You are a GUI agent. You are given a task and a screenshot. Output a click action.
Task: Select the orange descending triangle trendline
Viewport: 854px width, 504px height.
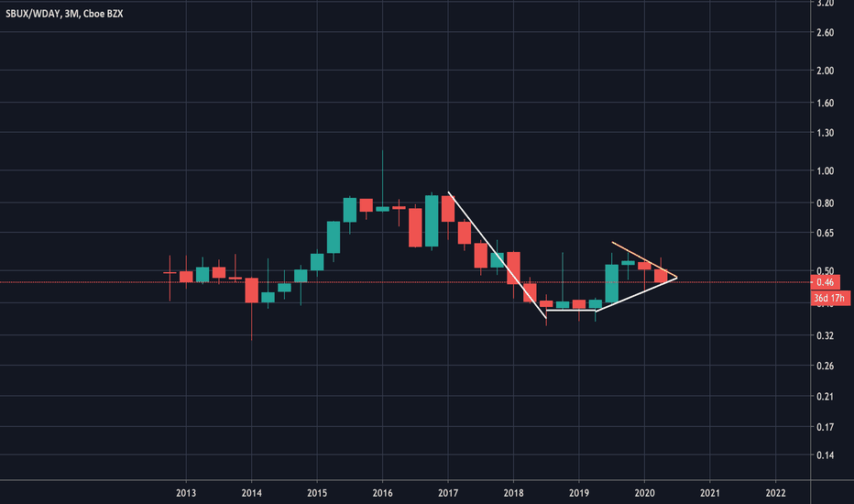point(644,259)
